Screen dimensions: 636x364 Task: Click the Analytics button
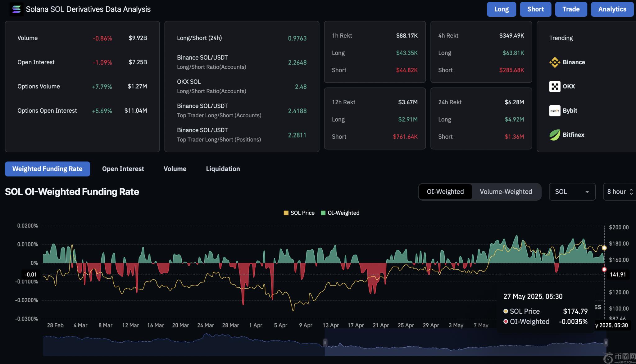612,9
